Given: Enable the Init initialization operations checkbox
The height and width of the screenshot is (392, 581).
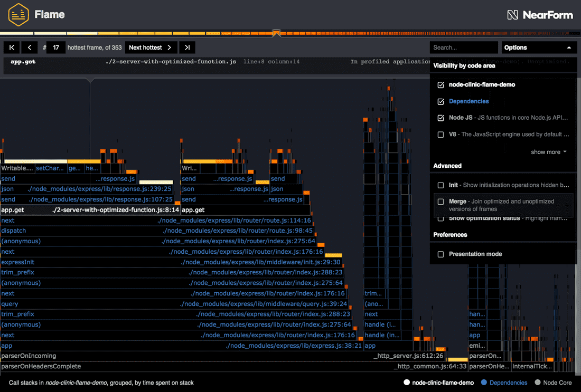Looking at the screenshot, I should 441,185.
